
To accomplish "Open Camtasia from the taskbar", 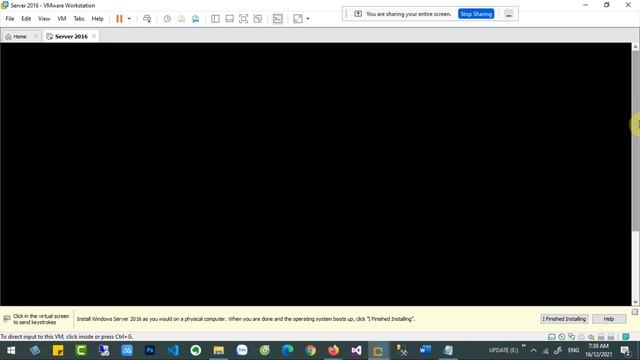I will pos(81,350).
